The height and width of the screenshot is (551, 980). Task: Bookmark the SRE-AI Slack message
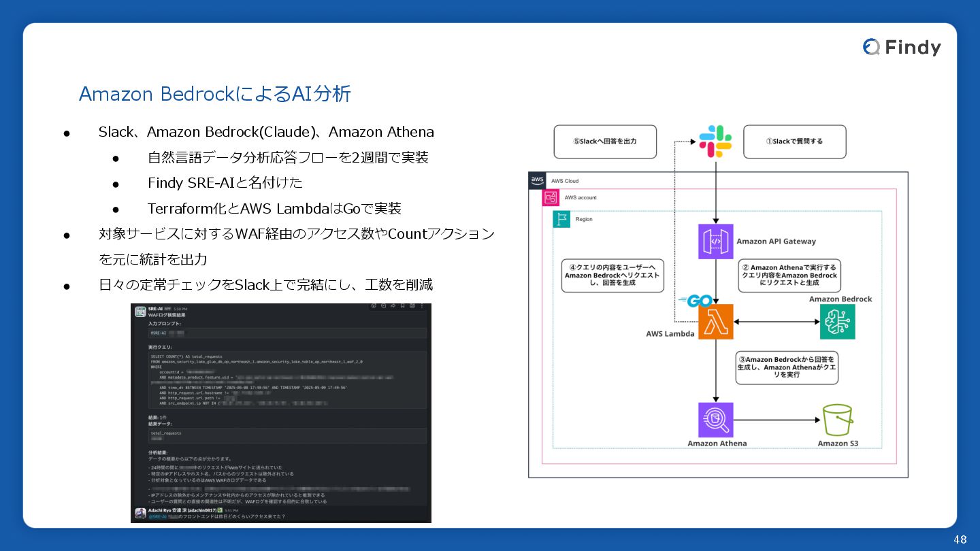403,306
